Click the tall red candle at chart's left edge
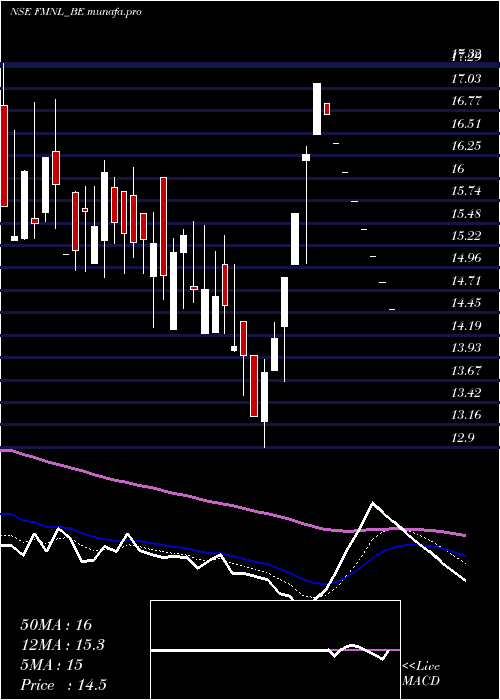 point(4,156)
